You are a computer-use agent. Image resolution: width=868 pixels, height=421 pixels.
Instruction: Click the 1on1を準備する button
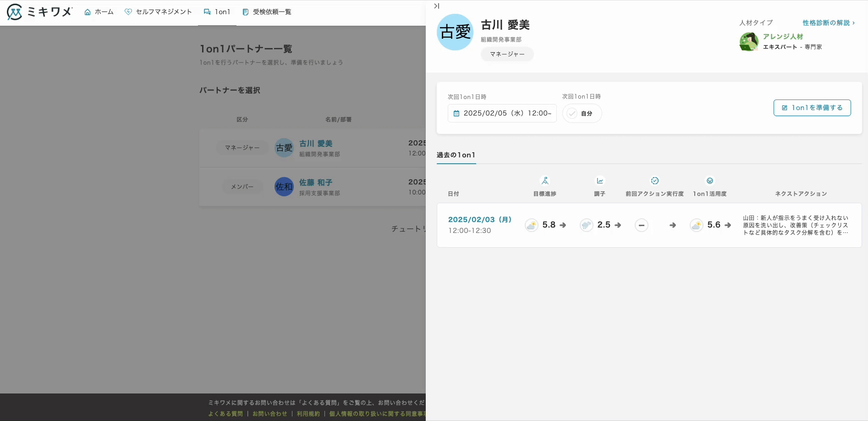812,108
